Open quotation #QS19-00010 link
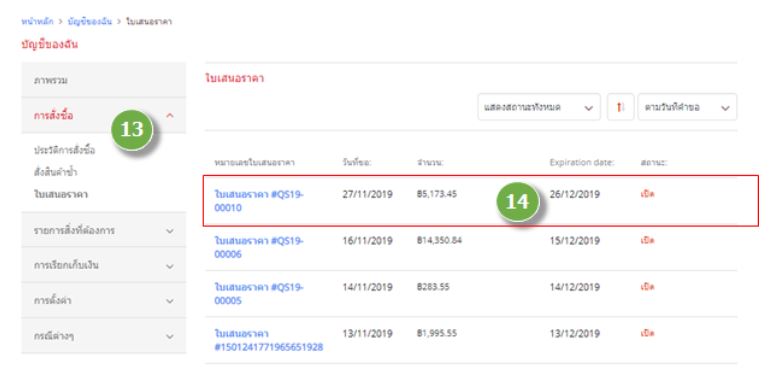 pos(259,201)
